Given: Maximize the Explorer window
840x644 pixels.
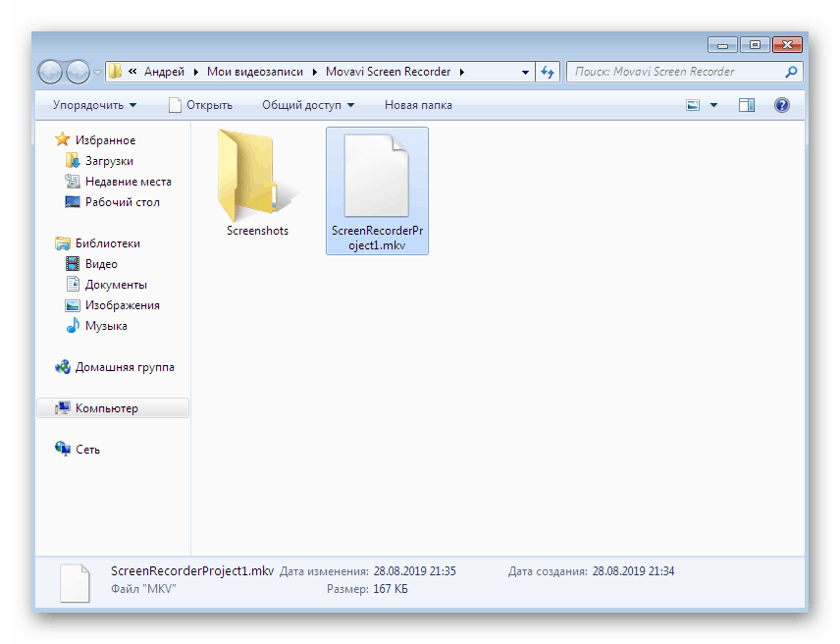Looking at the screenshot, I should coord(755,45).
